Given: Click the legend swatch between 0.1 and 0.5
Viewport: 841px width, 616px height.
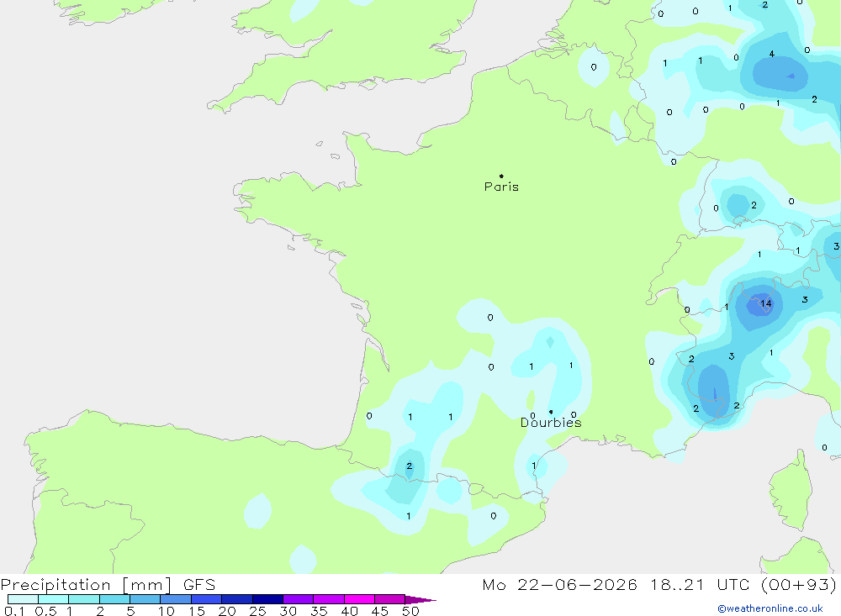Looking at the screenshot, I should (x=23, y=599).
